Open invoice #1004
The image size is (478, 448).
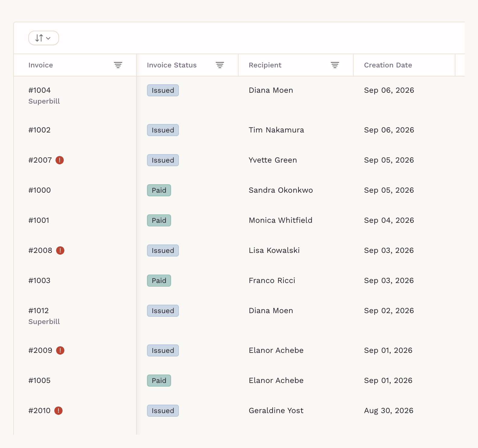tap(39, 90)
